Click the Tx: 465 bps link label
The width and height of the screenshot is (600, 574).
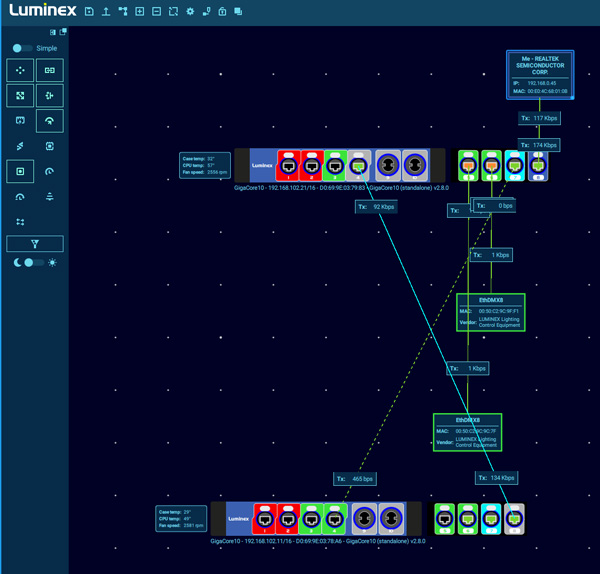pyautogui.click(x=355, y=479)
